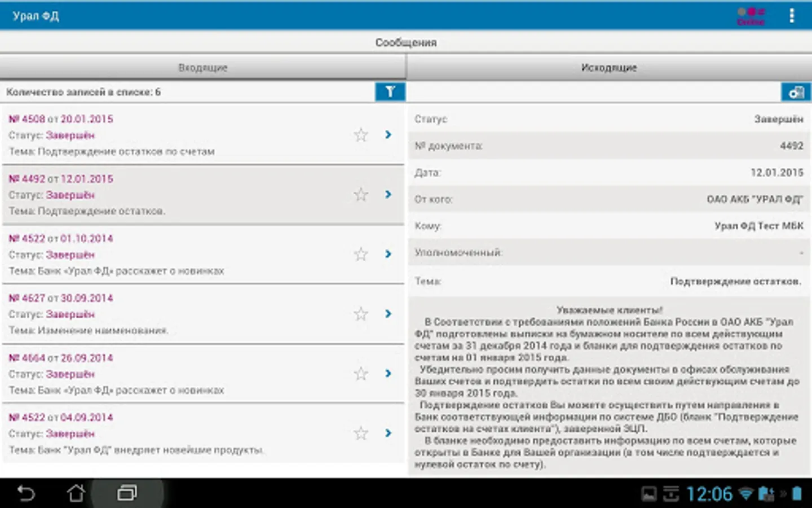Star message № 4664 от 26.09.2014

[361, 374]
